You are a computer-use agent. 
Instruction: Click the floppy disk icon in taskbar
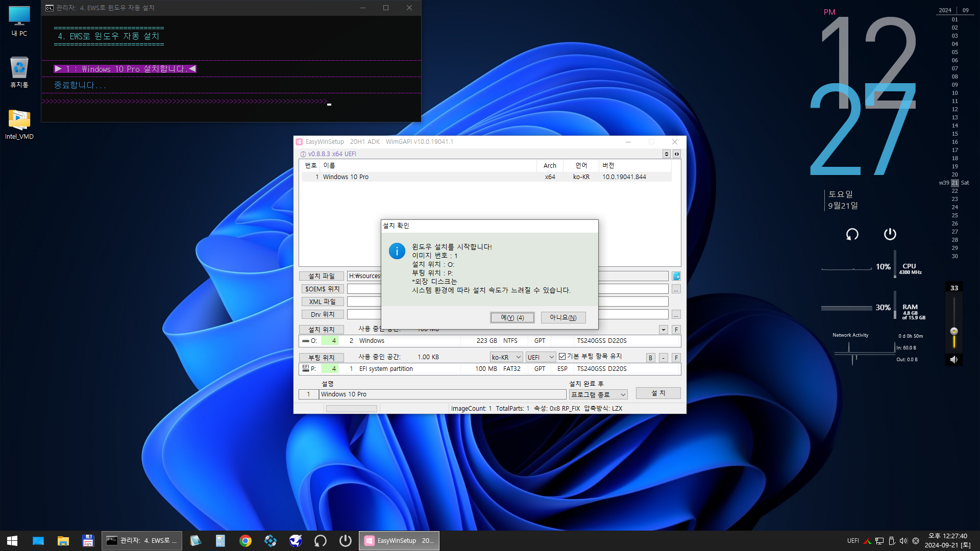[88, 541]
